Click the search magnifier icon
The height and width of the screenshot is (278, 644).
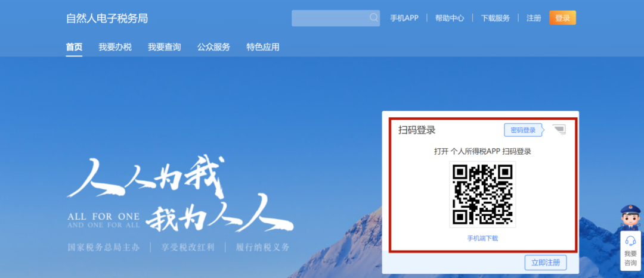coord(373,18)
